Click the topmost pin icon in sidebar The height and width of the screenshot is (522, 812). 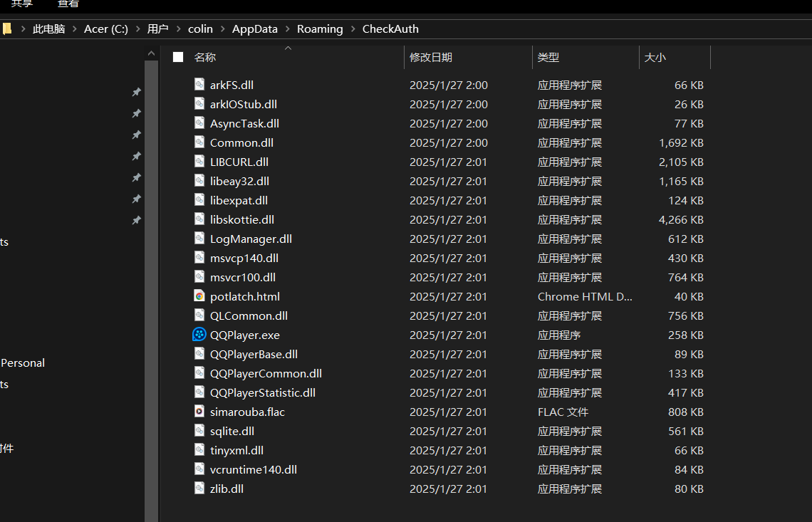pos(136,92)
